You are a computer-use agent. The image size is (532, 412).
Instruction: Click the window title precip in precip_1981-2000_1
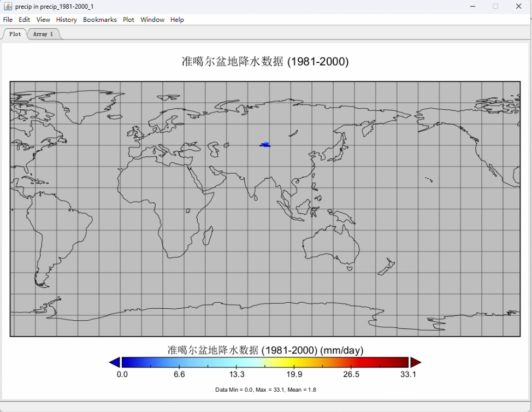(54, 7)
